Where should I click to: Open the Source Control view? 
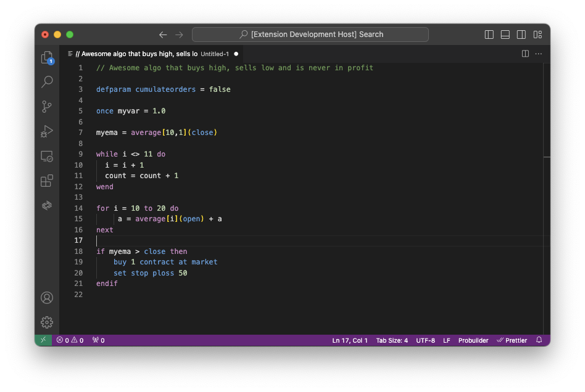(47, 107)
